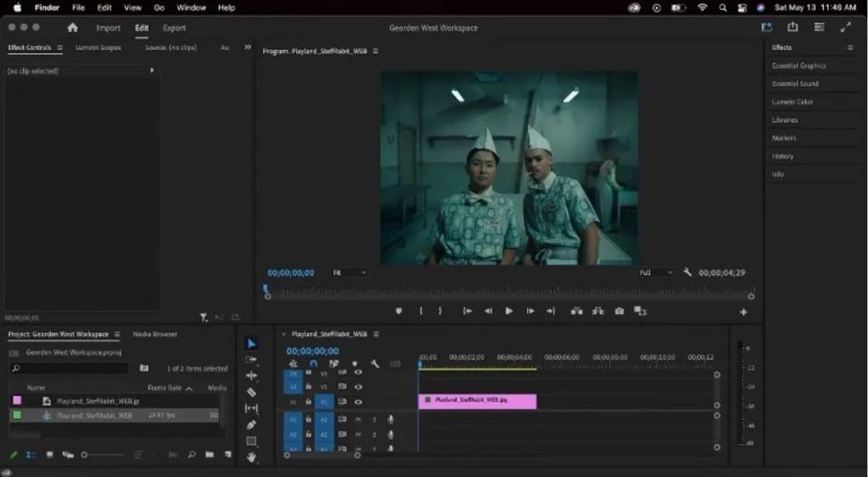This screenshot has width=868, height=477.
Task: Switch to the Export tab
Action: (x=174, y=27)
